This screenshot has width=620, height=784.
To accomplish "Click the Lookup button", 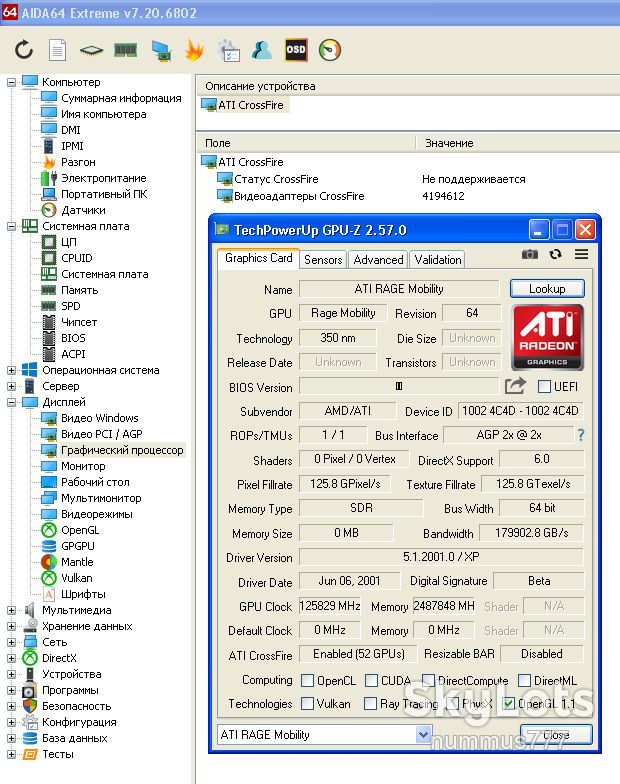I will pos(547,288).
